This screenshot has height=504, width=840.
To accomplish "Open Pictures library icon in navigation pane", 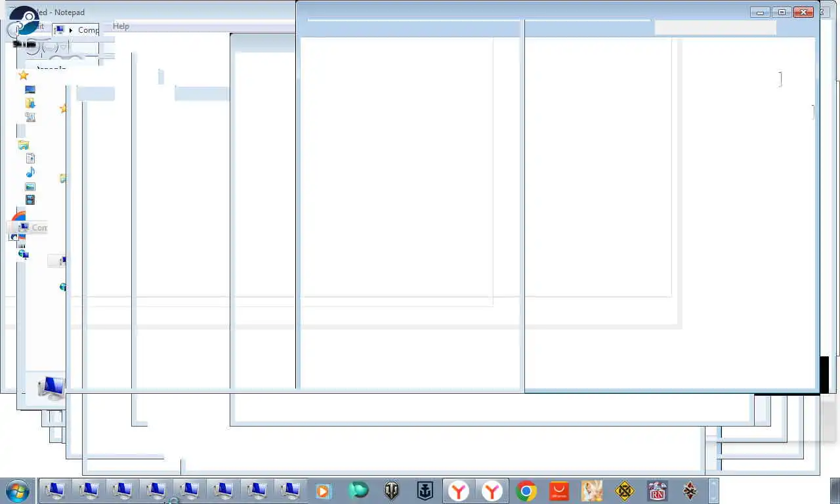I will click(x=30, y=186).
